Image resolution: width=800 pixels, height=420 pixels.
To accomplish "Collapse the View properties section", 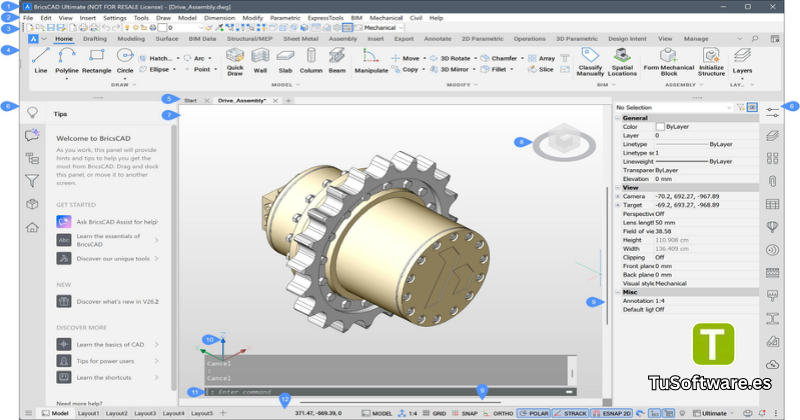I will 617,188.
